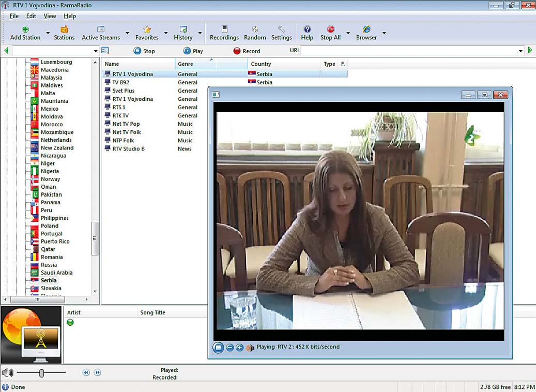Select the Svet Plus station
536x392 pixels.
pyautogui.click(x=123, y=91)
